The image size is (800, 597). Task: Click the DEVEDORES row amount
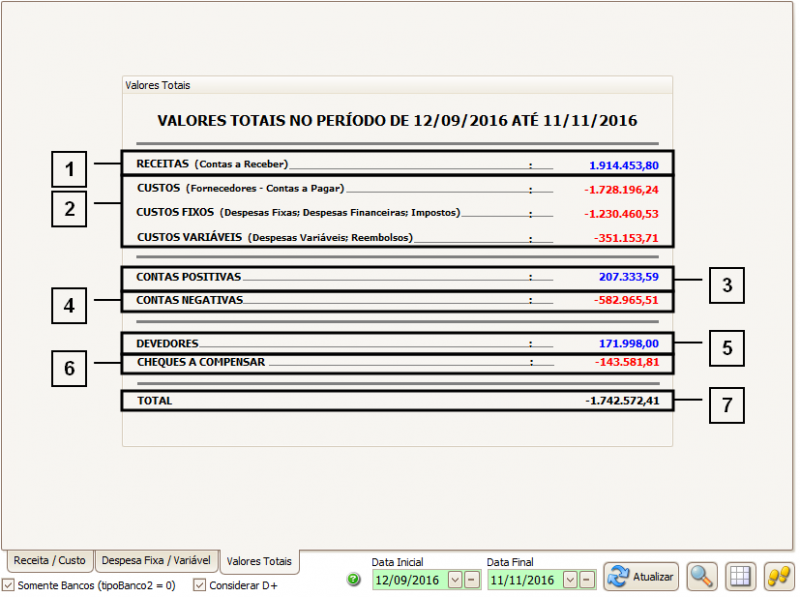(628, 343)
